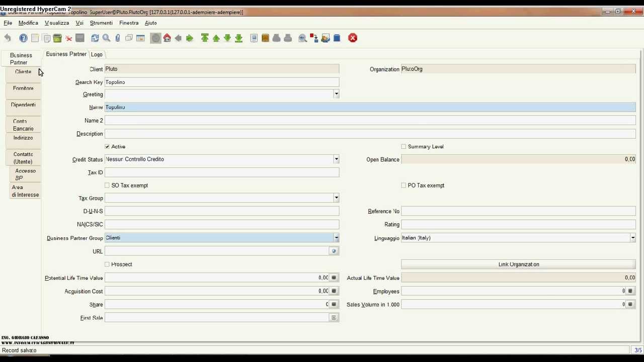Image resolution: width=644 pixels, height=362 pixels.
Task: Open calculator for Potential Life Time Value
Action: click(334, 278)
